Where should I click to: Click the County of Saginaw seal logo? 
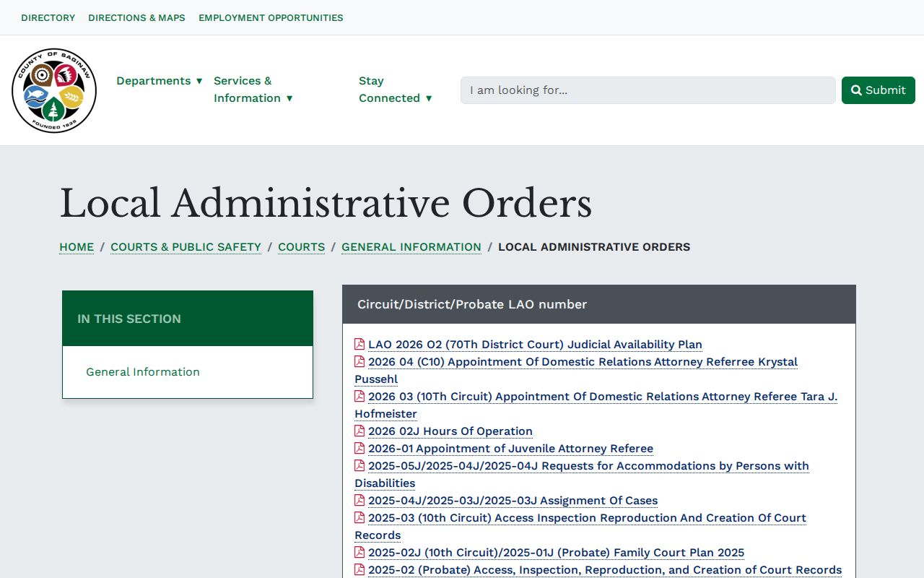point(54,90)
